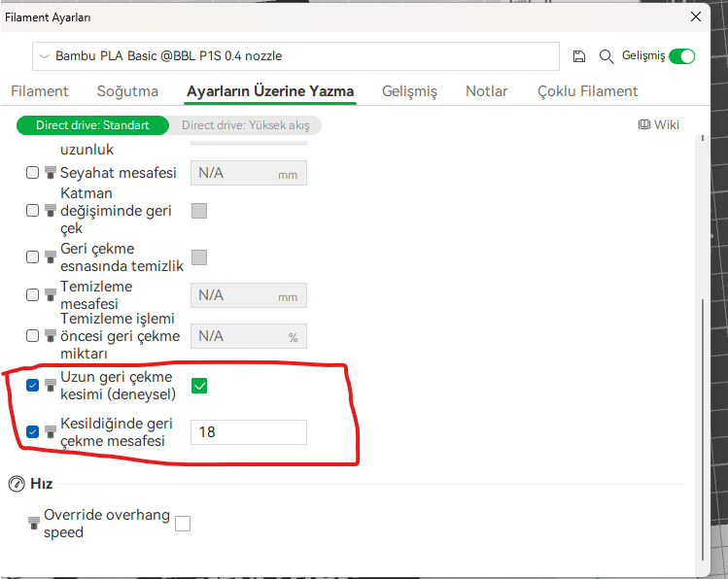The image size is (728, 579).
Task: Click nozzle icon beside Kesildiğinde geri çekme mesafesi
Action: tap(51, 431)
